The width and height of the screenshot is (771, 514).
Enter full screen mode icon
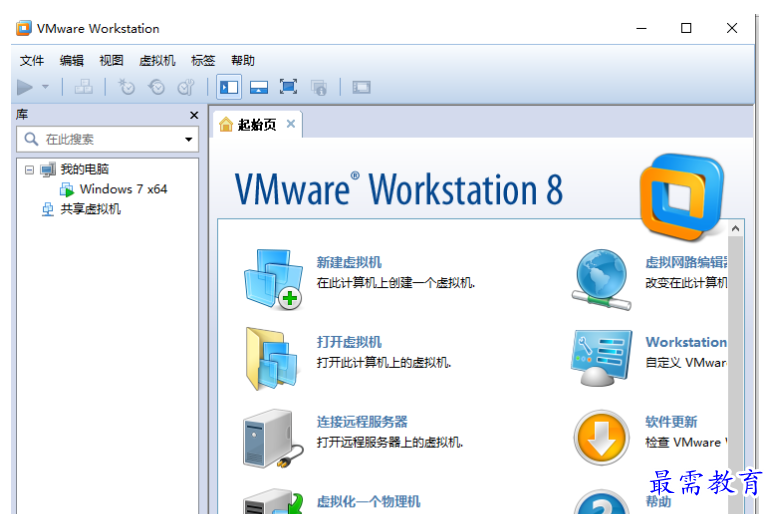tap(288, 88)
